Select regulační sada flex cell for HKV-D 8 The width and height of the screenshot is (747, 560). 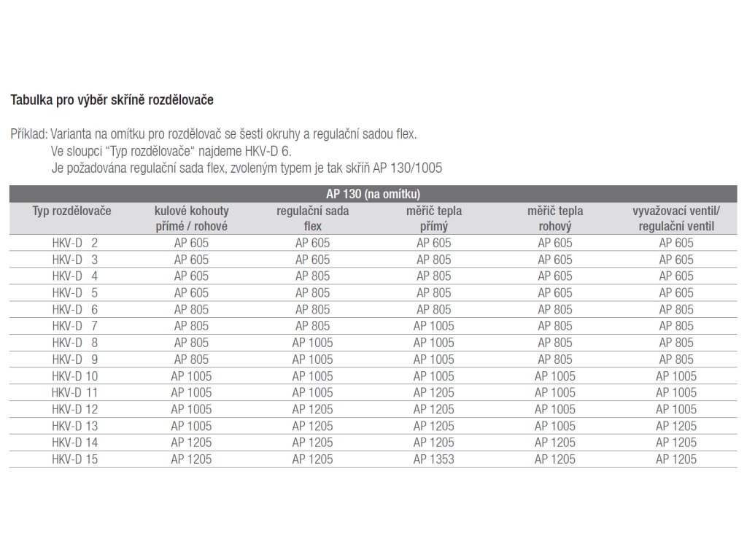click(x=312, y=343)
